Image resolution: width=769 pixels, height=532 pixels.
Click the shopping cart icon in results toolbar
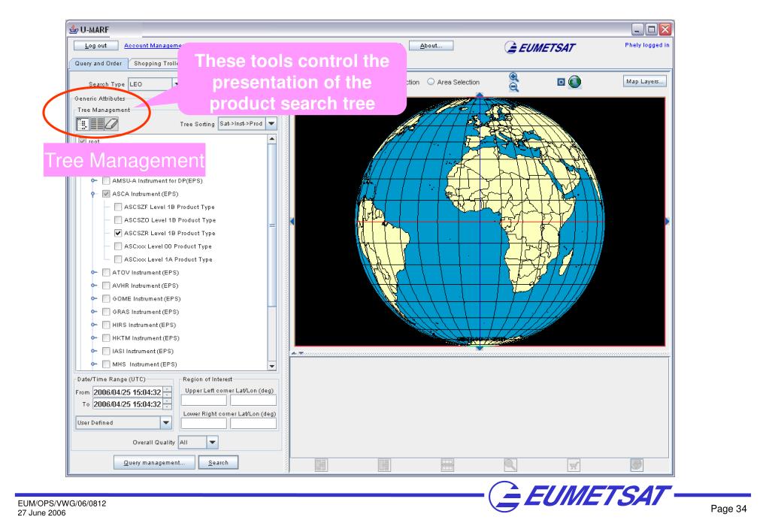(x=574, y=465)
